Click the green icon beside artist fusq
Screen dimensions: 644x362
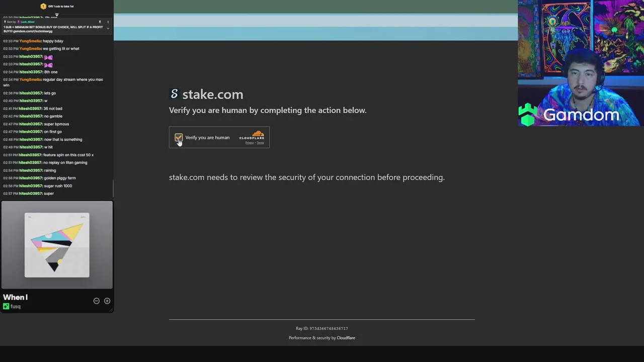(x=6, y=306)
